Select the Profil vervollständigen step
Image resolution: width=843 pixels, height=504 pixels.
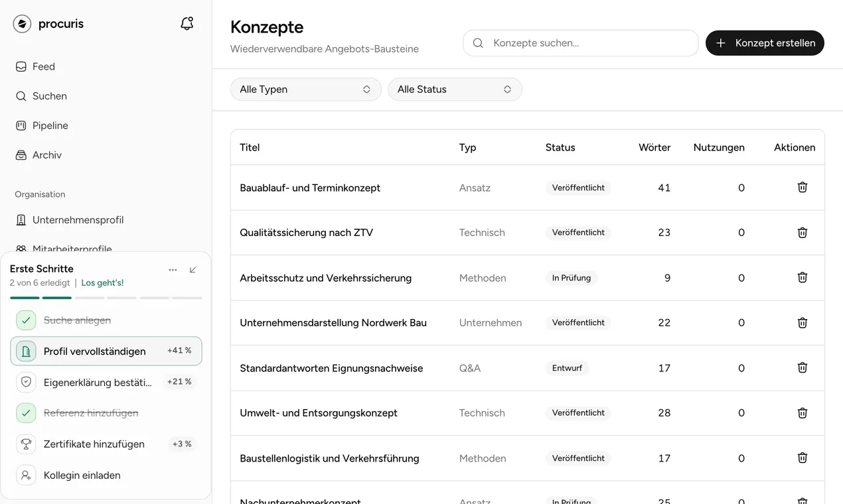(106, 351)
